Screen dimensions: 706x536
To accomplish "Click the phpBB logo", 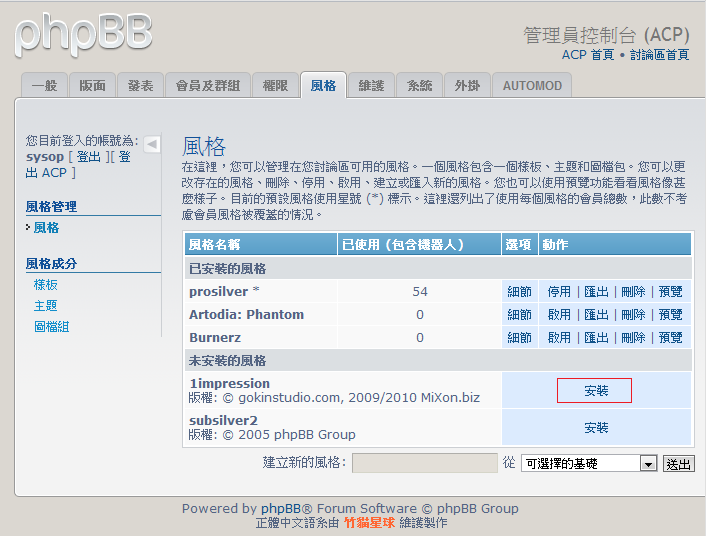I will pyautogui.click(x=83, y=33).
